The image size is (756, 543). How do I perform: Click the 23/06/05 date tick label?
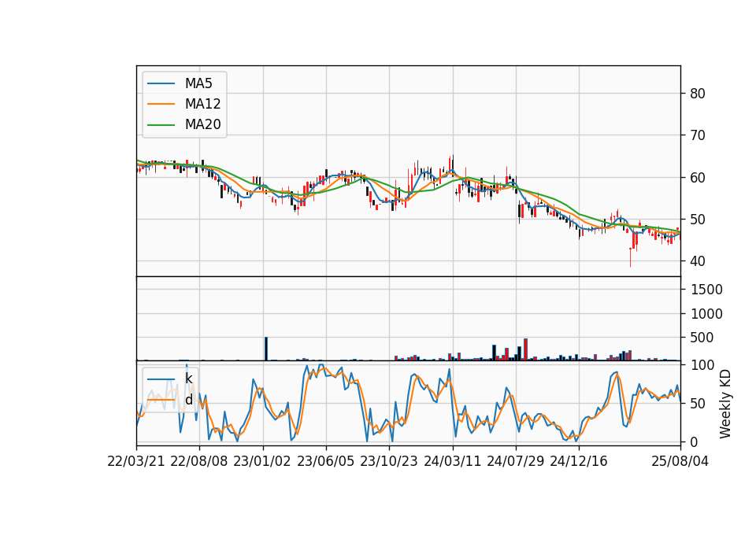click(x=325, y=461)
